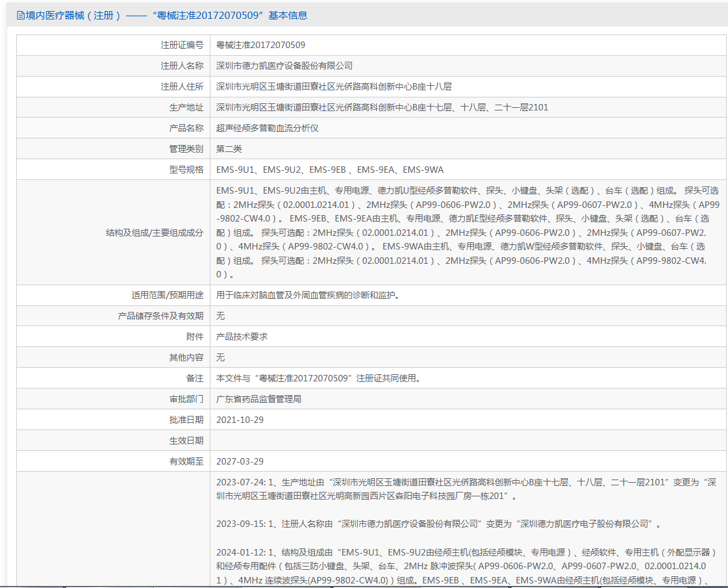Select expiry date 2027-03-29
Viewport: 728px width, 588px height.
240,462
